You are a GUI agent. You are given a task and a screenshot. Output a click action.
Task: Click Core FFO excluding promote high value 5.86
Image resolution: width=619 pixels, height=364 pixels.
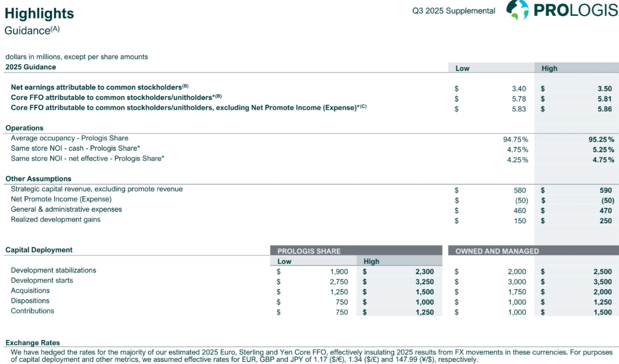(605, 109)
